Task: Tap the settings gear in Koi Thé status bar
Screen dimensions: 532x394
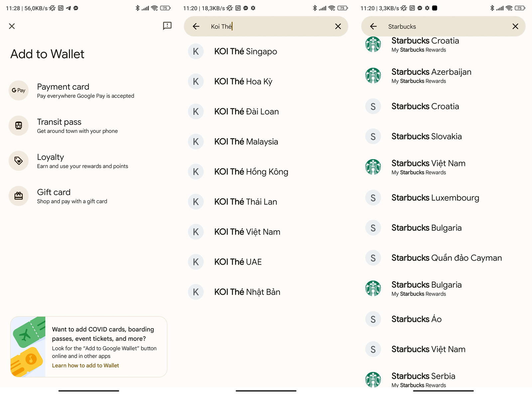Action: tap(253, 8)
